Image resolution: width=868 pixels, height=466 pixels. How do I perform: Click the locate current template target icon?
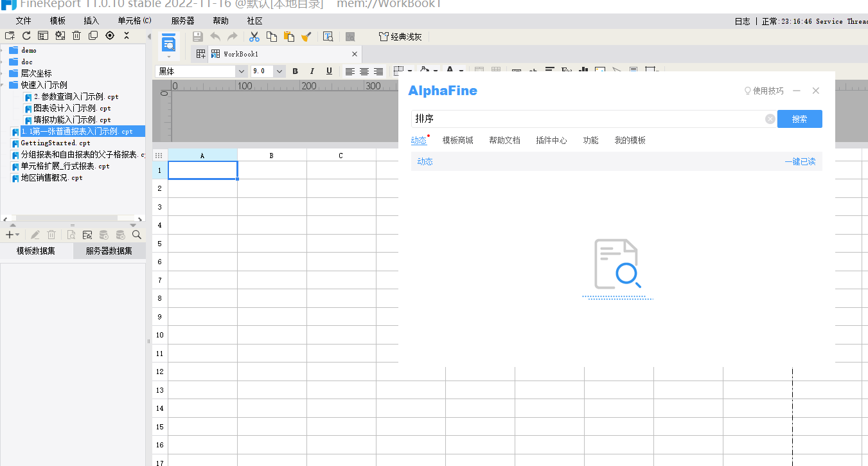pyautogui.click(x=110, y=36)
